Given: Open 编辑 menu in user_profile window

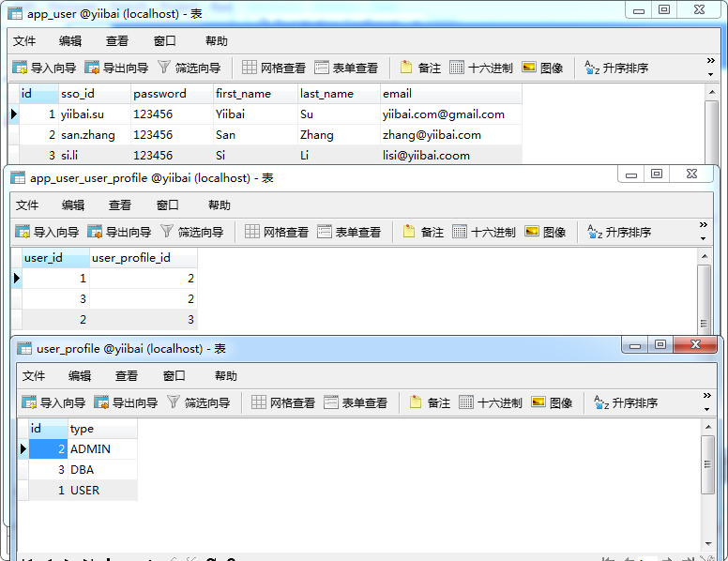Looking at the screenshot, I should pyautogui.click(x=80, y=375).
